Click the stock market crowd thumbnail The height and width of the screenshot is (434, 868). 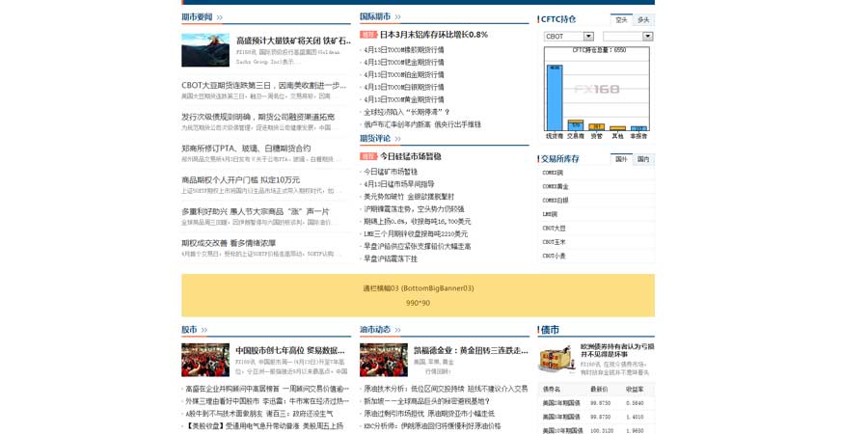pos(205,360)
